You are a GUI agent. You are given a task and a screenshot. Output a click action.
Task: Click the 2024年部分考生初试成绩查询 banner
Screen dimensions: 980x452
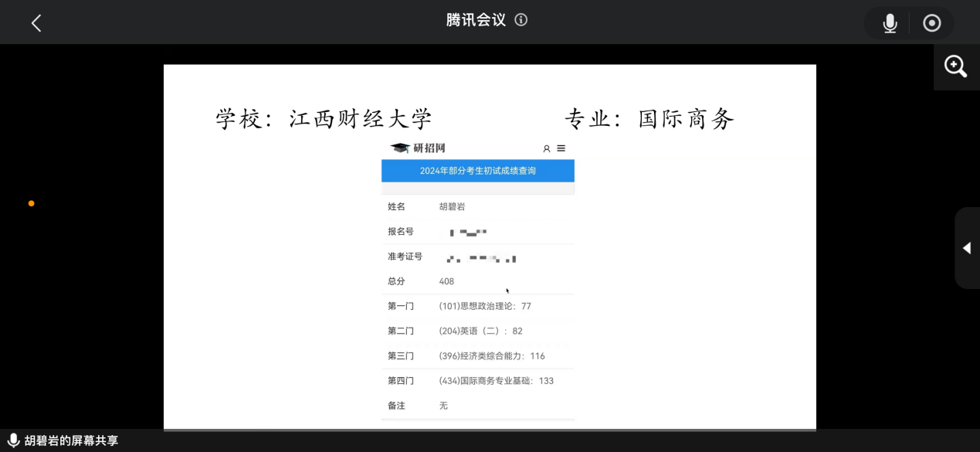(478, 171)
